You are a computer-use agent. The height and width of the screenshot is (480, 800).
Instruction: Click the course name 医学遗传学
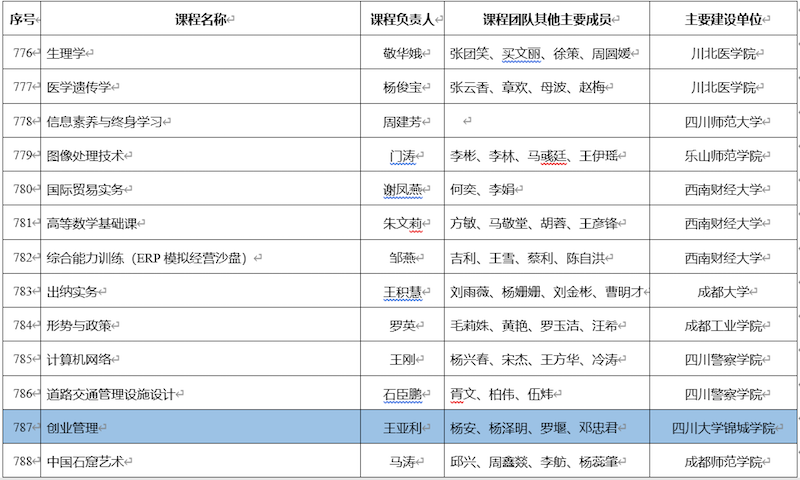point(79,87)
